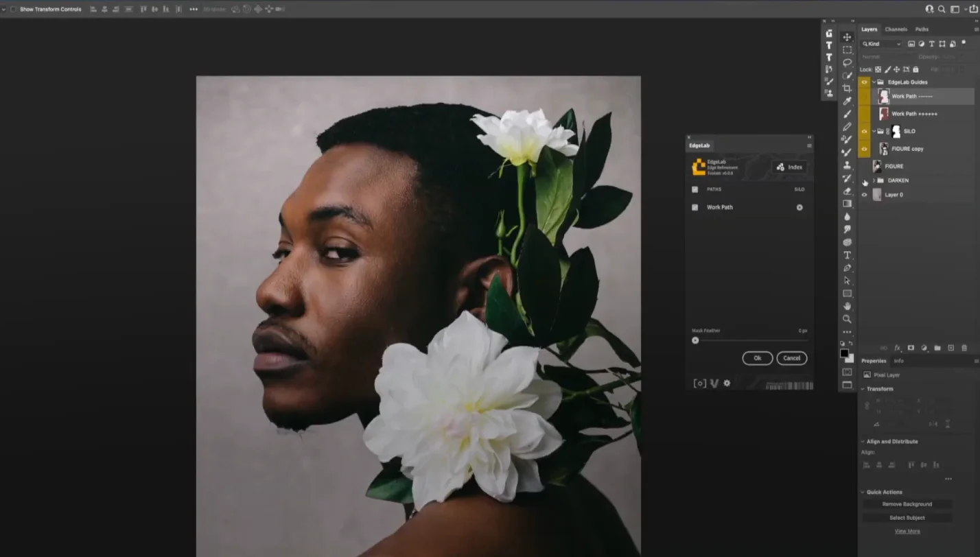
Task: Toggle Work Path SILO radio button
Action: [800, 207]
